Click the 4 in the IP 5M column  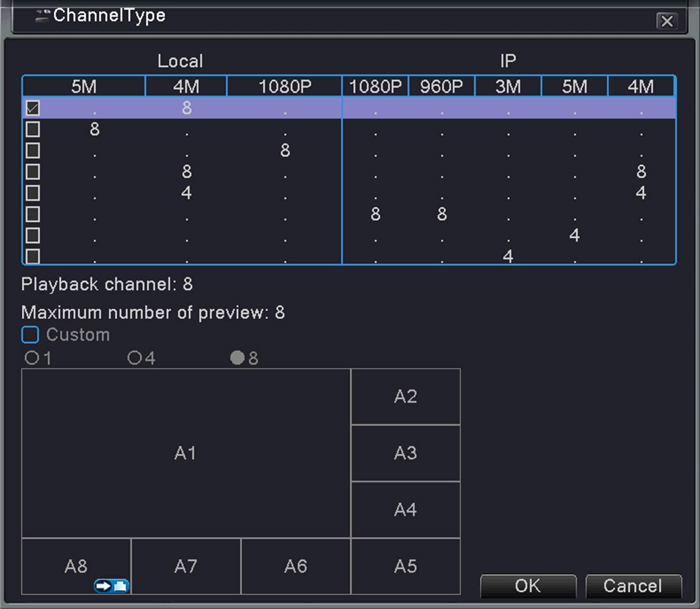574,235
